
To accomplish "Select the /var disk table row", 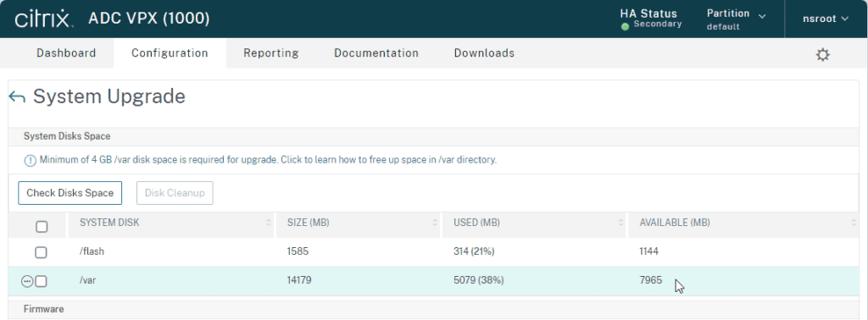I will (x=433, y=281).
